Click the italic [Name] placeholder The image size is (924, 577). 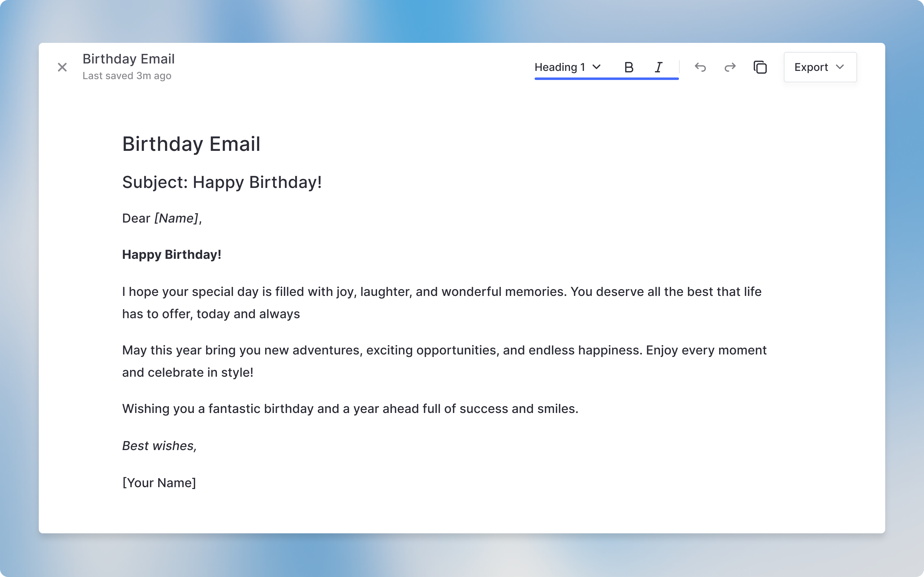click(176, 218)
